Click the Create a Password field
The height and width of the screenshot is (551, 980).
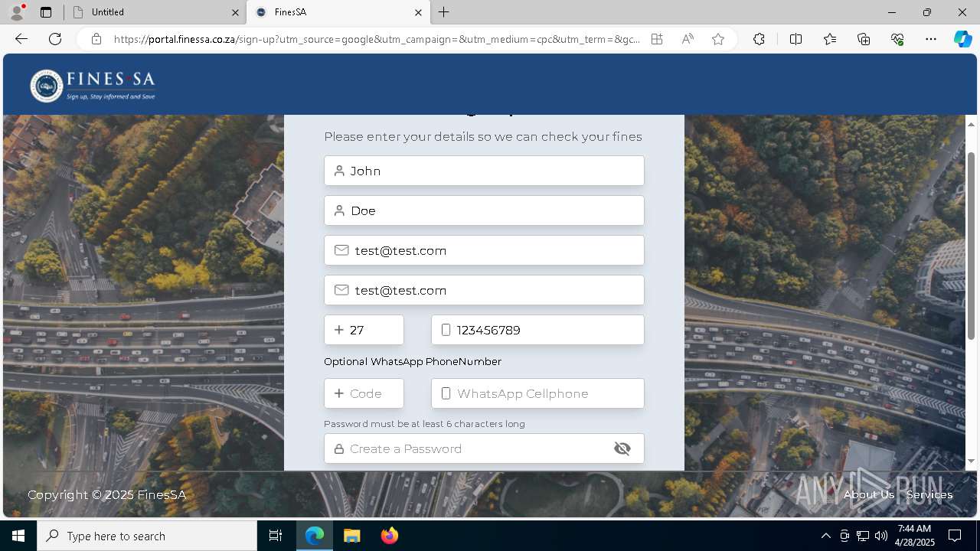tap(484, 448)
